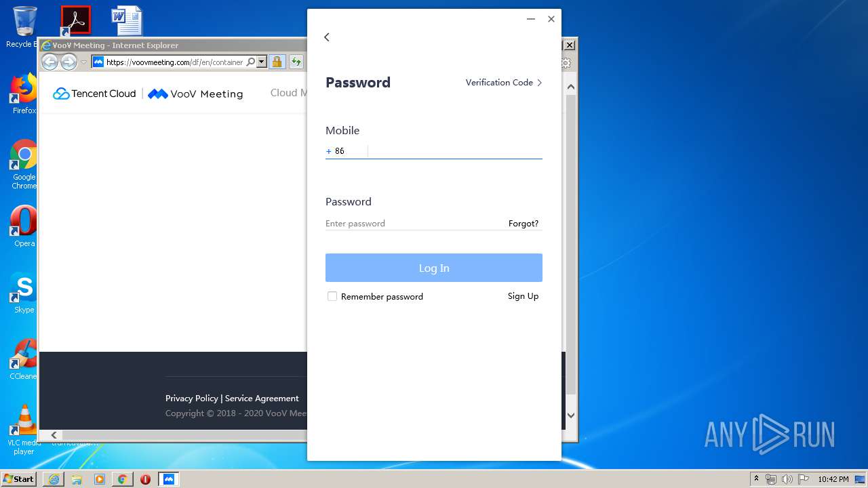
Task: Click the volume speaker tray icon
Action: tap(787, 479)
